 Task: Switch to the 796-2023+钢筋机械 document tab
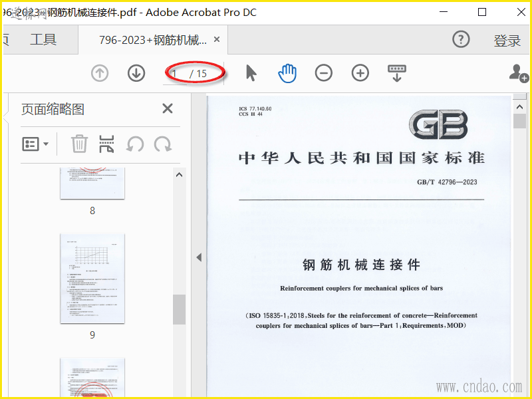pyautogui.click(x=153, y=40)
